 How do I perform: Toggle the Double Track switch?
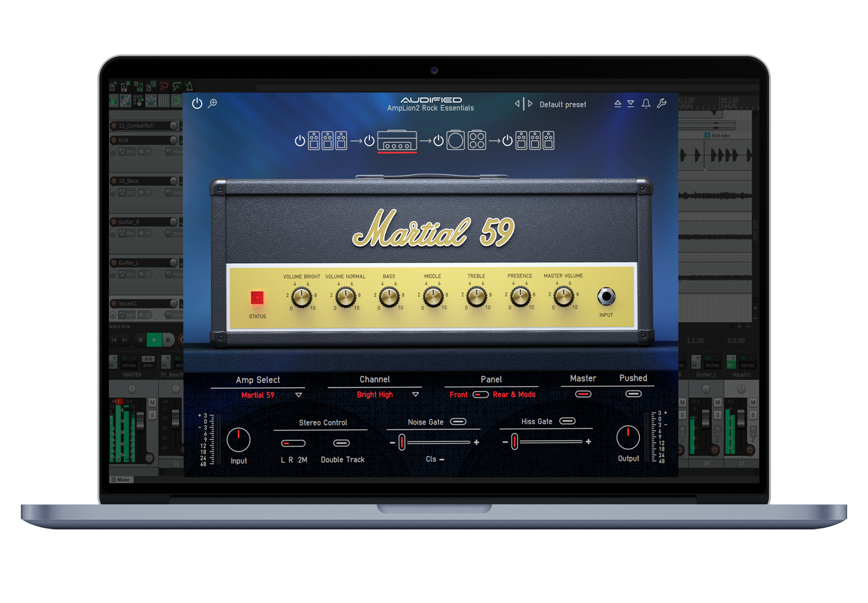341,443
